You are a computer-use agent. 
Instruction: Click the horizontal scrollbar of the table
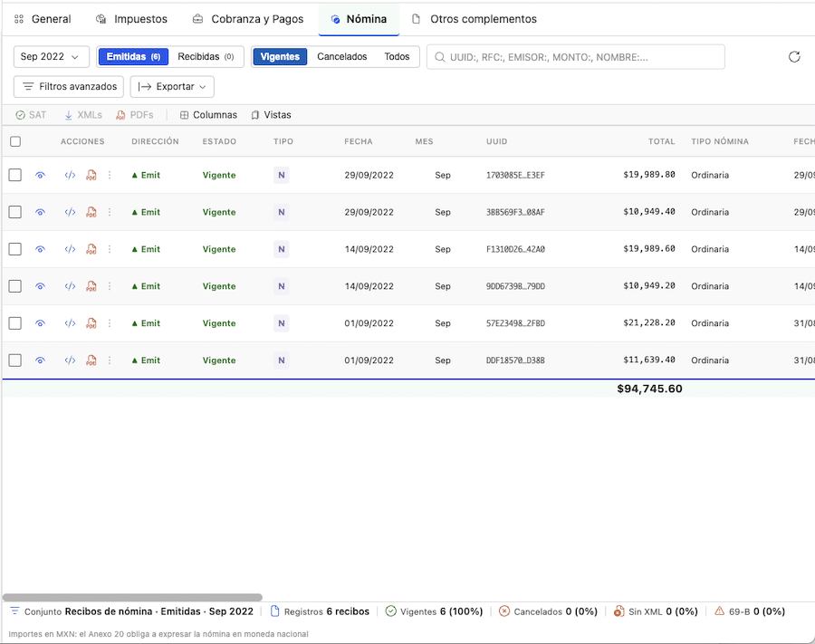(132, 598)
